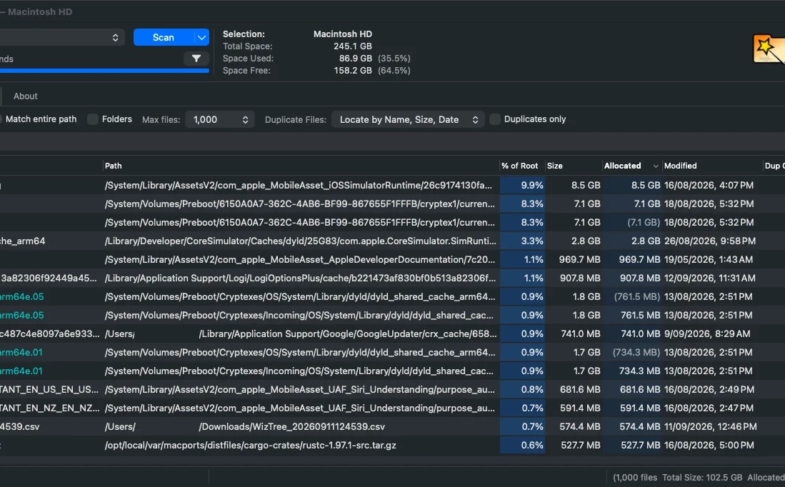This screenshot has width=785, height=487.
Task: Select the GoogleUpdater crx_cache path row
Action: click(x=300, y=333)
